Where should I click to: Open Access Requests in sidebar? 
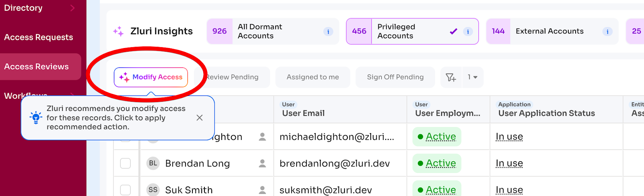coord(39,37)
